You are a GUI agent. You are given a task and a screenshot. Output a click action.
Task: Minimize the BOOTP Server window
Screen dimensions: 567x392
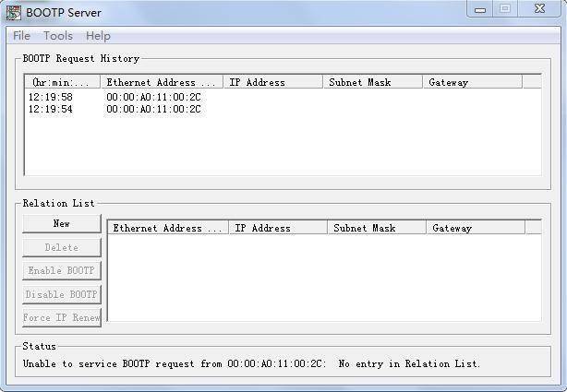tap(480, 9)
